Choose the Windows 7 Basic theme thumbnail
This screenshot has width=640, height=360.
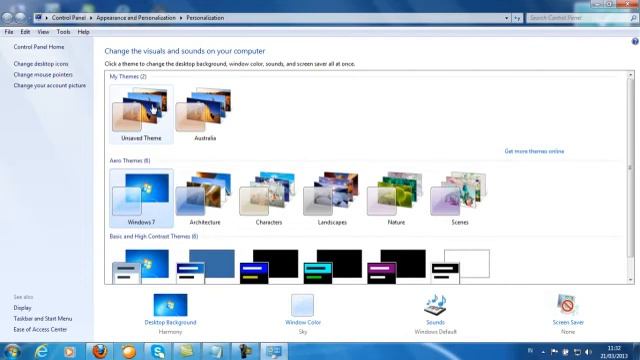(141, 267)
